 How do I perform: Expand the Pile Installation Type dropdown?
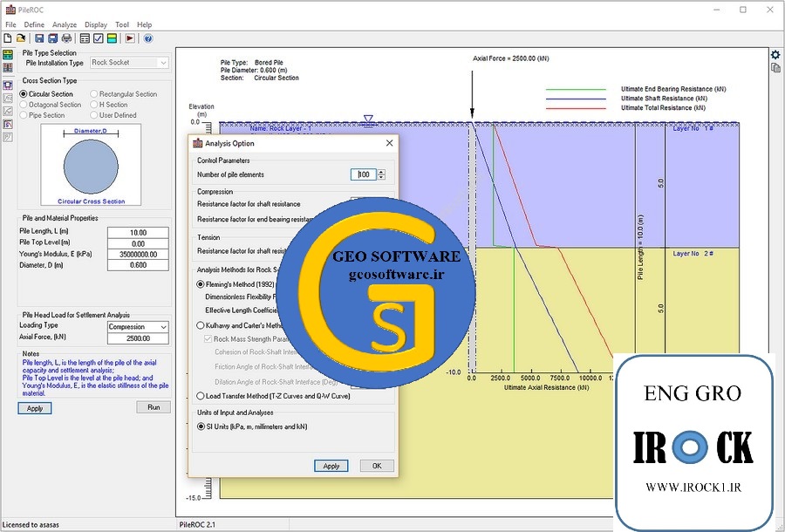(163, 63)
